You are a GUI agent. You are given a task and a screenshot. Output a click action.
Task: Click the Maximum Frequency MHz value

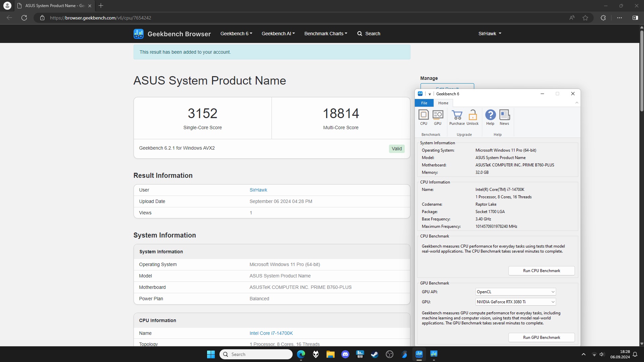point(496,226)
